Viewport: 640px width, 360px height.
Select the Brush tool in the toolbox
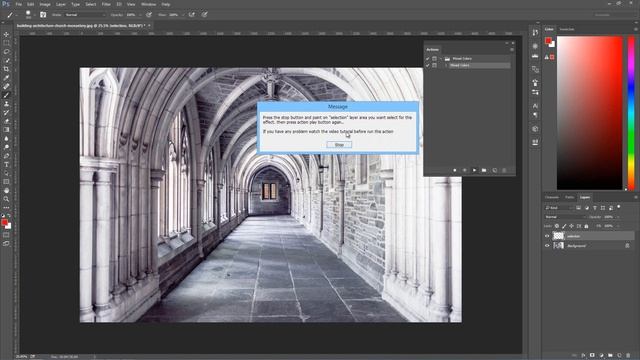(6, 95)
